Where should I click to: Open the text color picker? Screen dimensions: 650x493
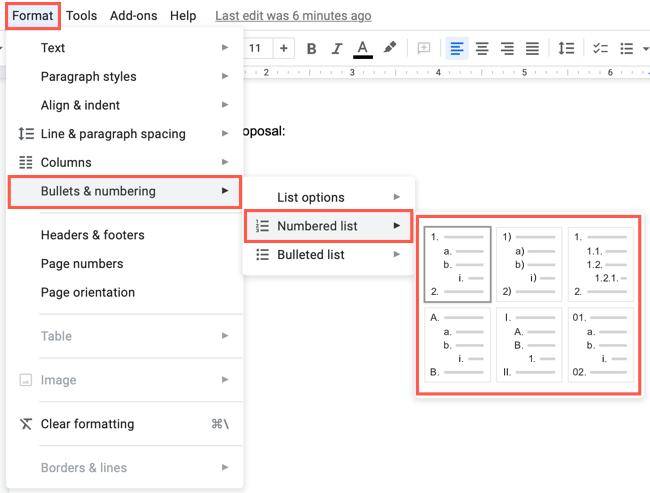coord(362,49)
